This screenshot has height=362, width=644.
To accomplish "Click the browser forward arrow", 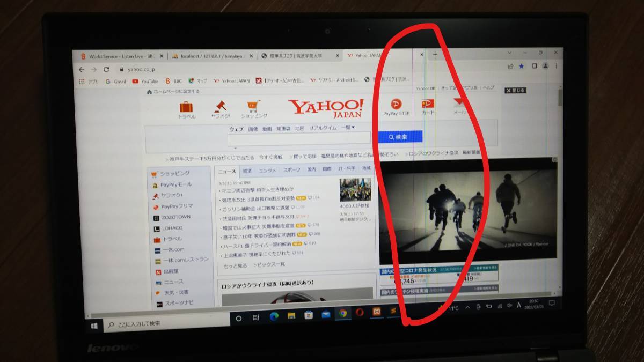I will (x=94, y=70).
